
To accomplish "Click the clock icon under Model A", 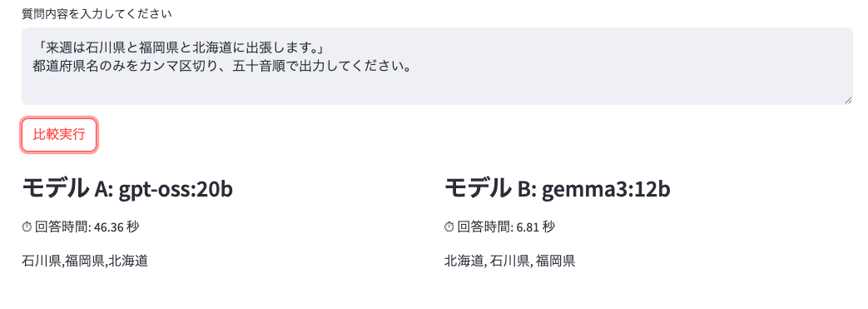I will coord(27,227).
